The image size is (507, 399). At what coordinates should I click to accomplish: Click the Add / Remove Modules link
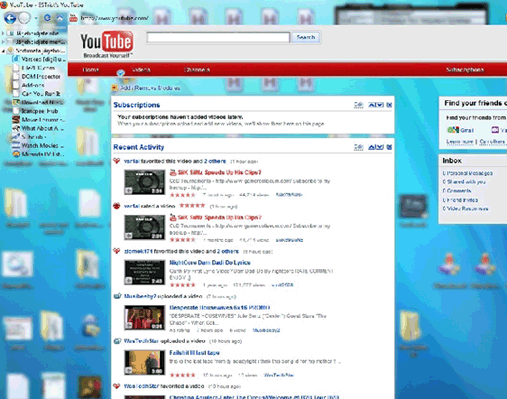(150, 88)
